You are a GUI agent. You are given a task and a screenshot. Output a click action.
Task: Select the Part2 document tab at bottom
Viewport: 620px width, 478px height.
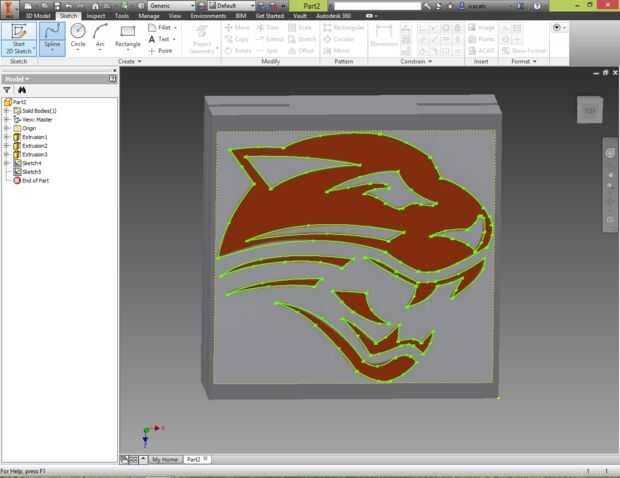(x=196, y=459)
